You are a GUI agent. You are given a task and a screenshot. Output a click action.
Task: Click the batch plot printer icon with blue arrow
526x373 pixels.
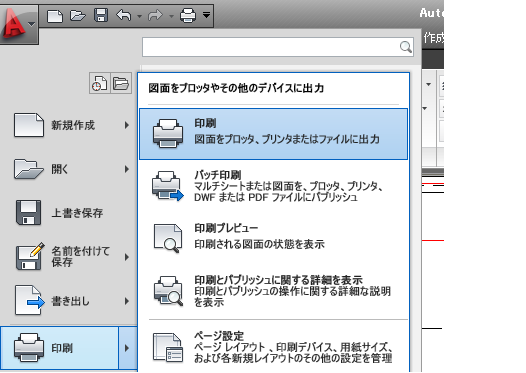click(168, 186)
